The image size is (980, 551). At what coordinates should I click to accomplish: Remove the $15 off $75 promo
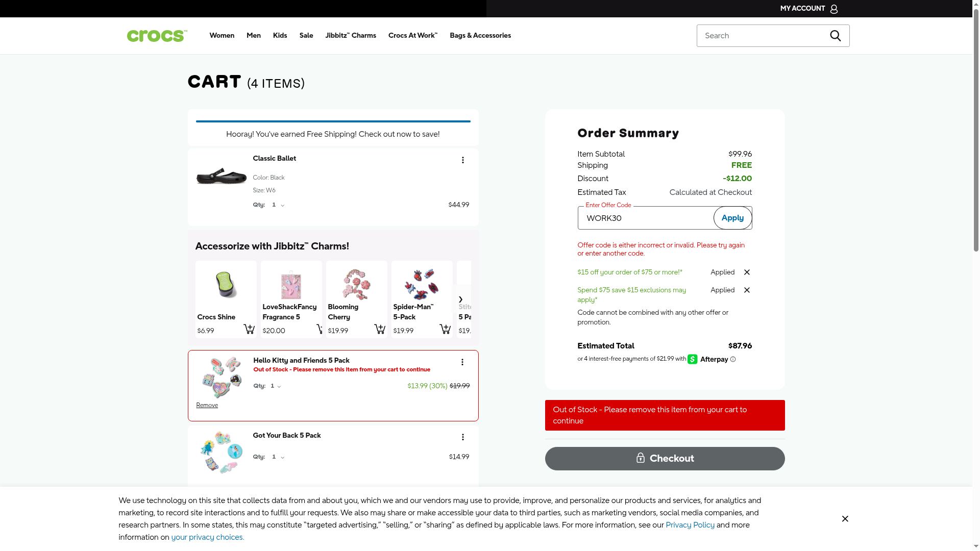pyautogui.click(x=747, y=272)
